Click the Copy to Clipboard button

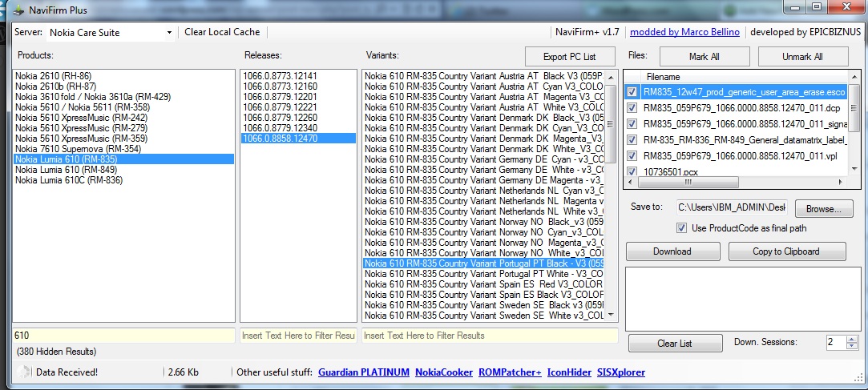point(786,251)
